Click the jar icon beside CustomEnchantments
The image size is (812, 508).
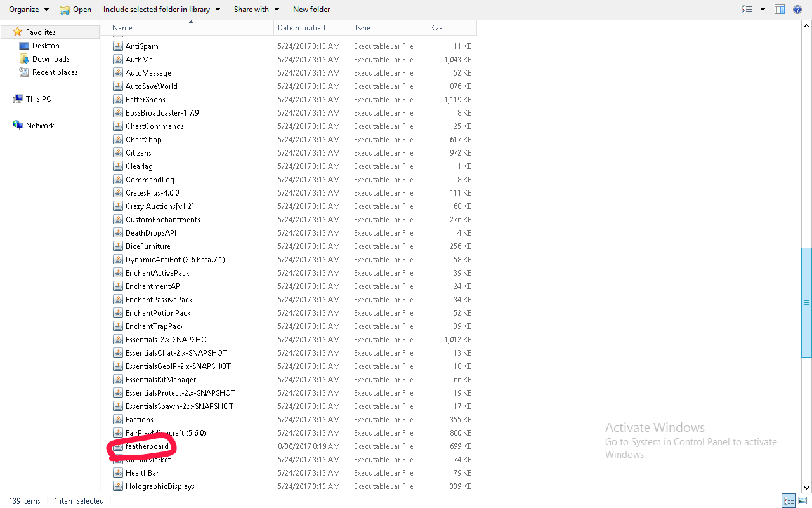[x=117, y=220]
